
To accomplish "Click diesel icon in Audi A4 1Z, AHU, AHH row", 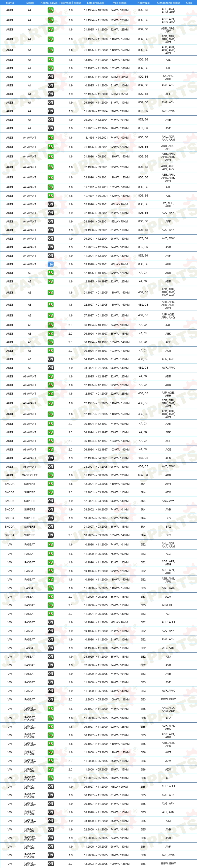I will [51, 77].
